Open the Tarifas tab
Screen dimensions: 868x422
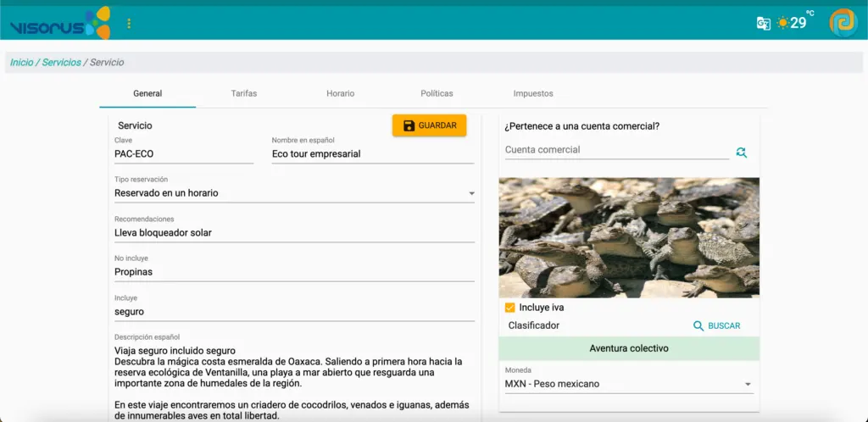[244, 93]
